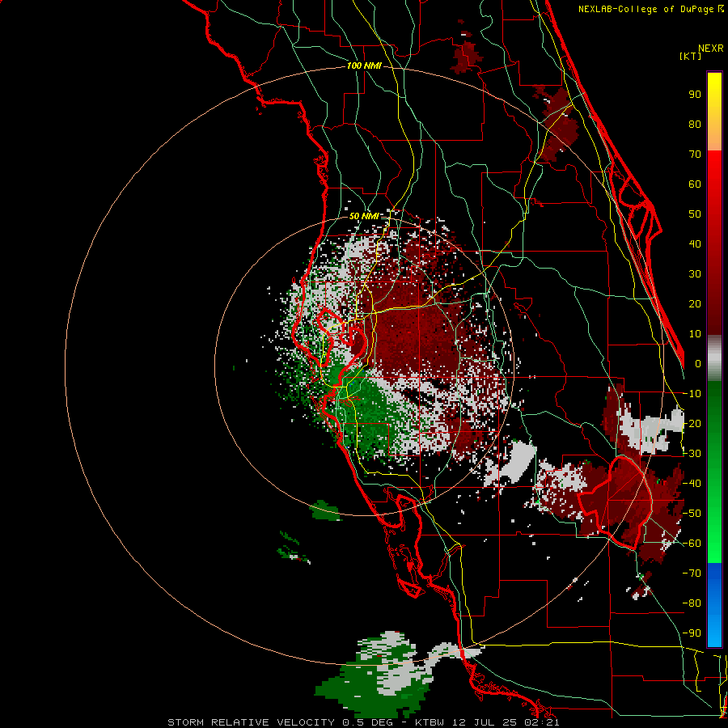Select the -80 scale label

(692, 603)
